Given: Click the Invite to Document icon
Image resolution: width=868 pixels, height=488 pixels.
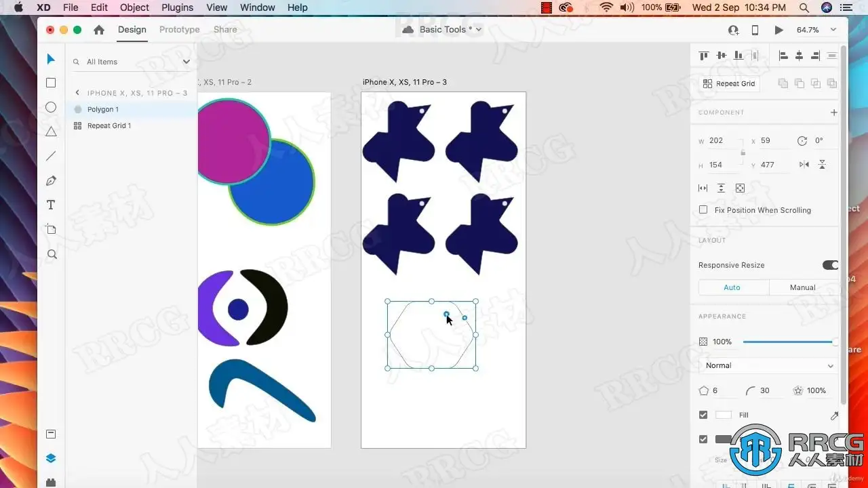Looking at the screenshot, I should coord(733,30).
